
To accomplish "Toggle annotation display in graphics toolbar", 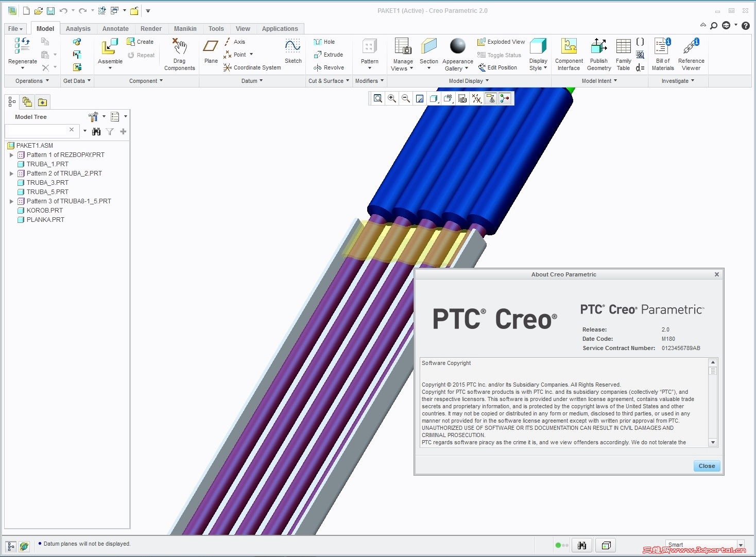I will (x=491, y=98).
